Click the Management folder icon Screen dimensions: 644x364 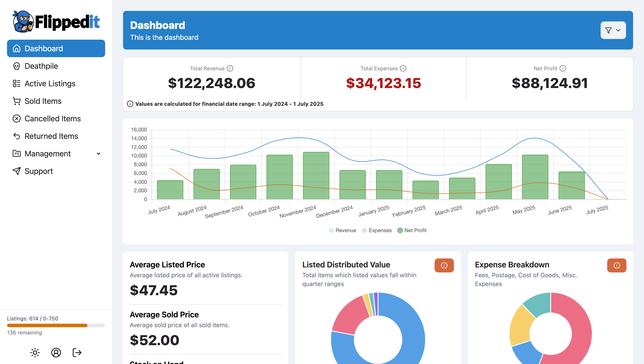[x=16, y=154]
